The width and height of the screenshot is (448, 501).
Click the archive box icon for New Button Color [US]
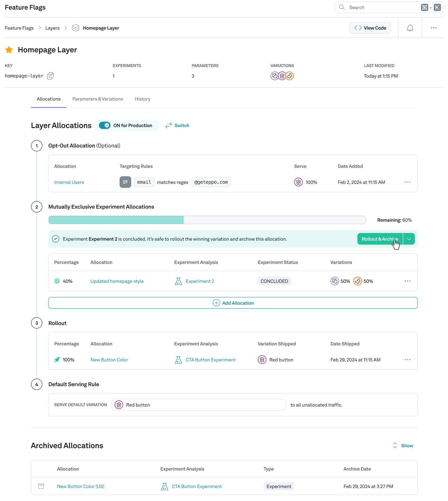point(41,486)
